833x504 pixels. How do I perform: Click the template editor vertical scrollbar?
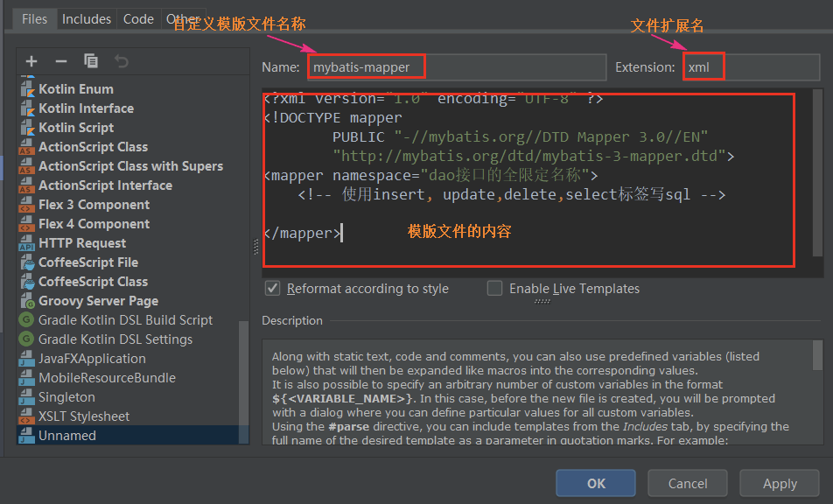point(817,173)
